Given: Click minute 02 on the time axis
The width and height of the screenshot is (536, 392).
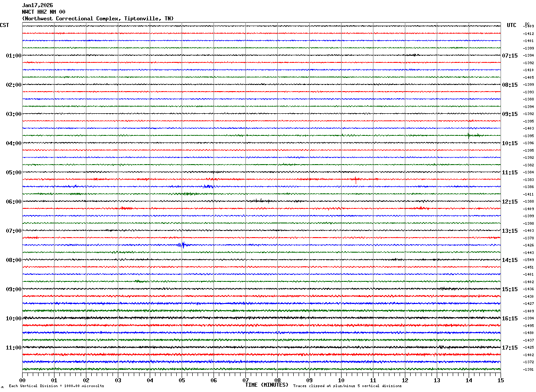Looking at the screenshot, I should click(x=86, y=380).
